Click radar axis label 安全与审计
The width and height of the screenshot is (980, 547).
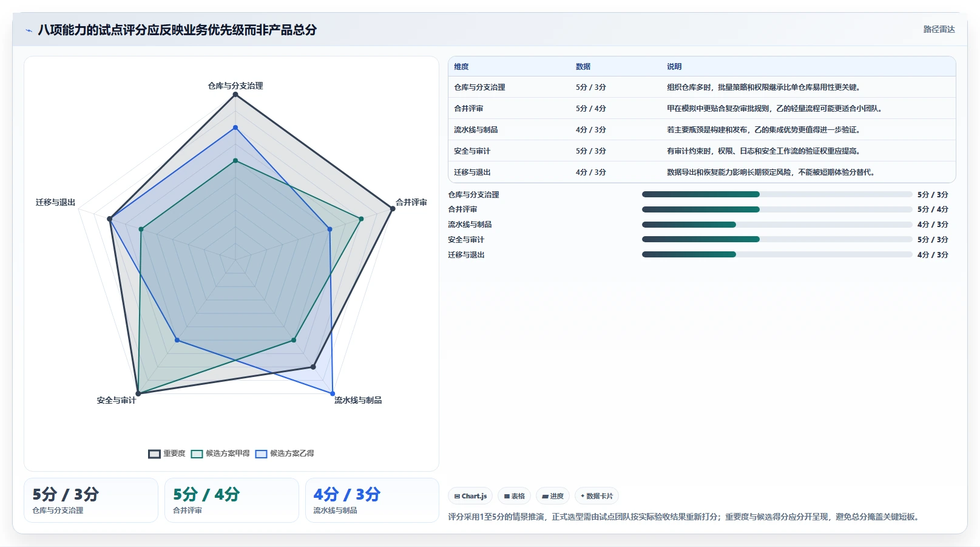(117, 400)
